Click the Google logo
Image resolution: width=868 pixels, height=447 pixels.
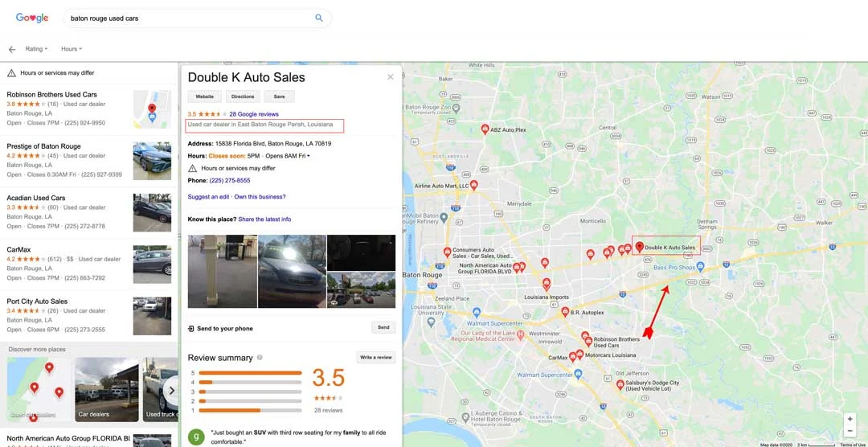(32, 18)
